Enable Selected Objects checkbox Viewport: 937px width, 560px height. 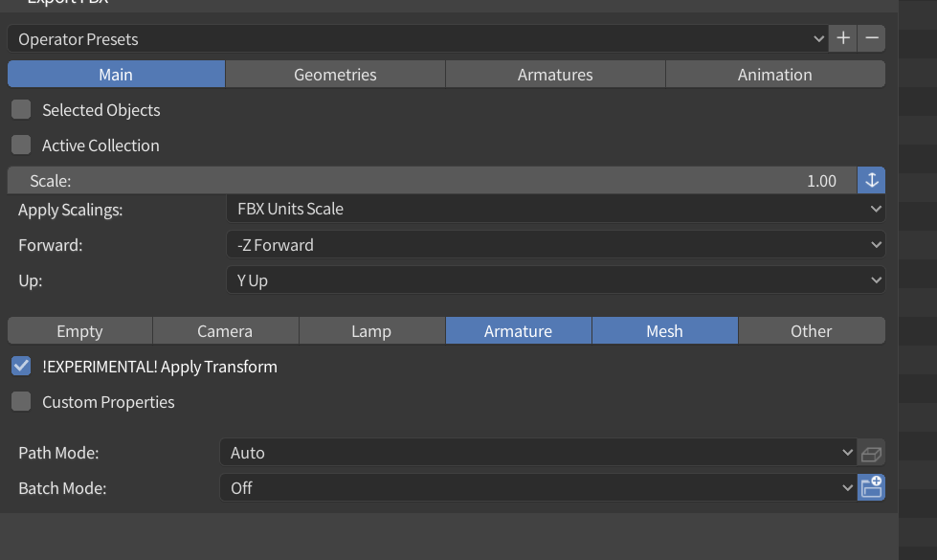coord(21,110)
